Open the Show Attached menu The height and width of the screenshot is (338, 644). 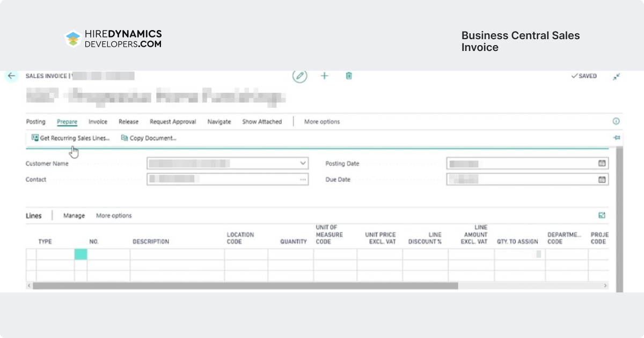tap(262, 122)
